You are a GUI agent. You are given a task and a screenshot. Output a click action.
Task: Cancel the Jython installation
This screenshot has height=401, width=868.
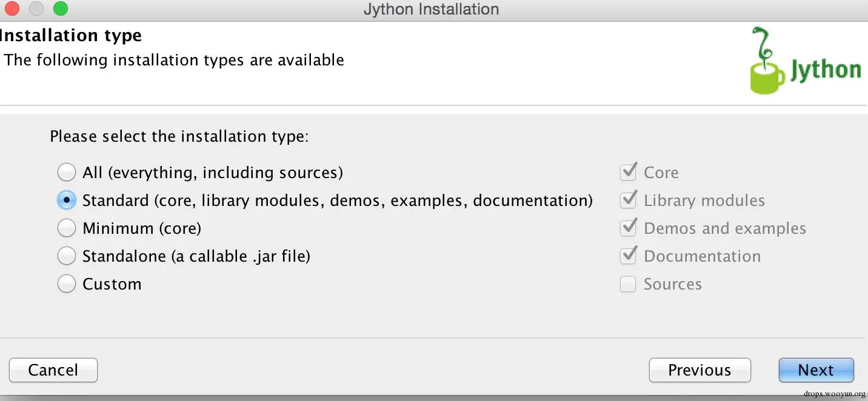(x=53, y=370)
